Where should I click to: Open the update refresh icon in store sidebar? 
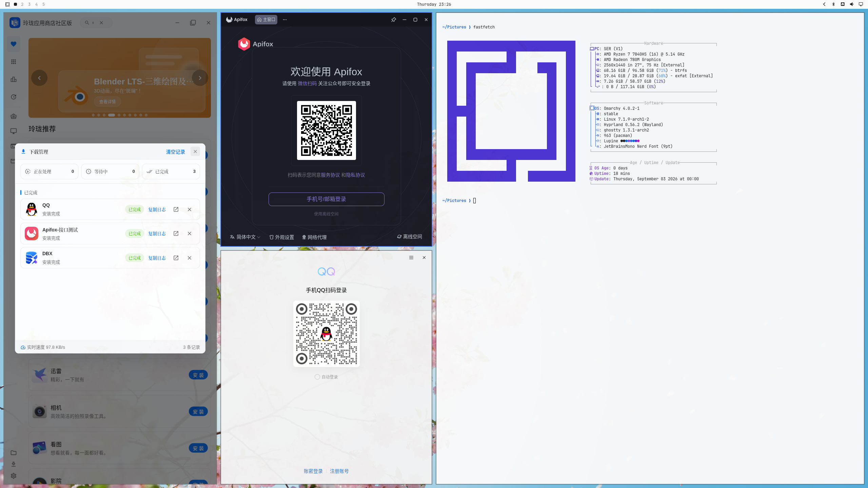coord(14,97)
